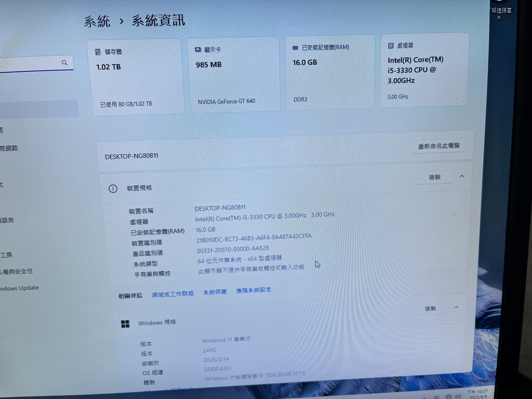
Task: Click the '已使用 80 GB/1.02 TB' usage text
Action: (126, 104)
